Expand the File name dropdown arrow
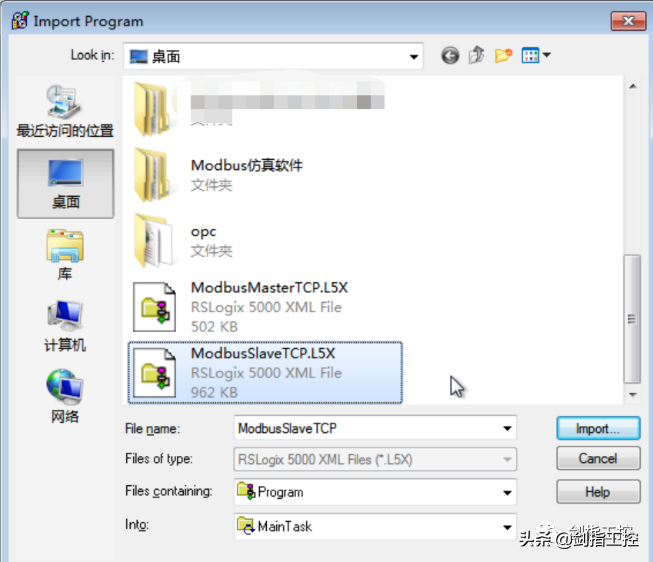653x562 pixels. 507,428
